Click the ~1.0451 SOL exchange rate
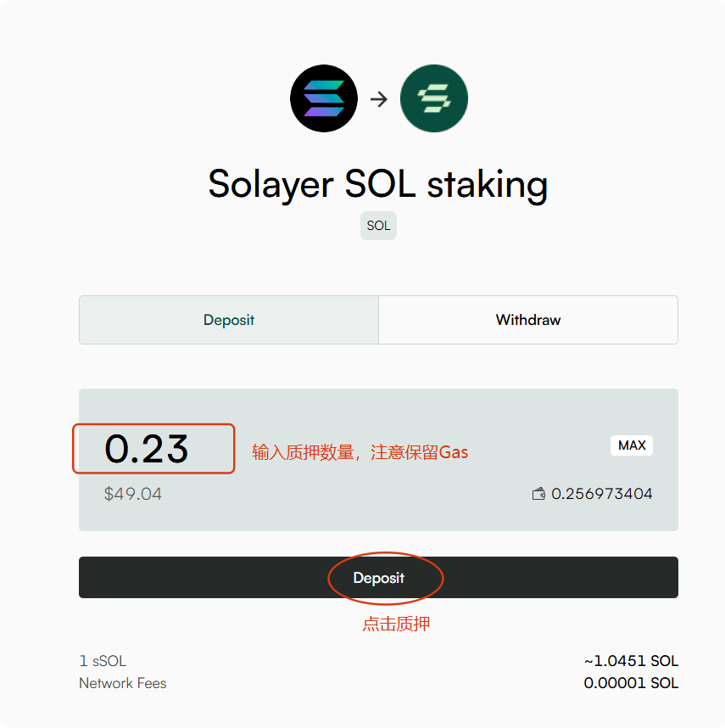Viewport: 725px width, 728px height. pyautogui.click(x=631, y=661)
